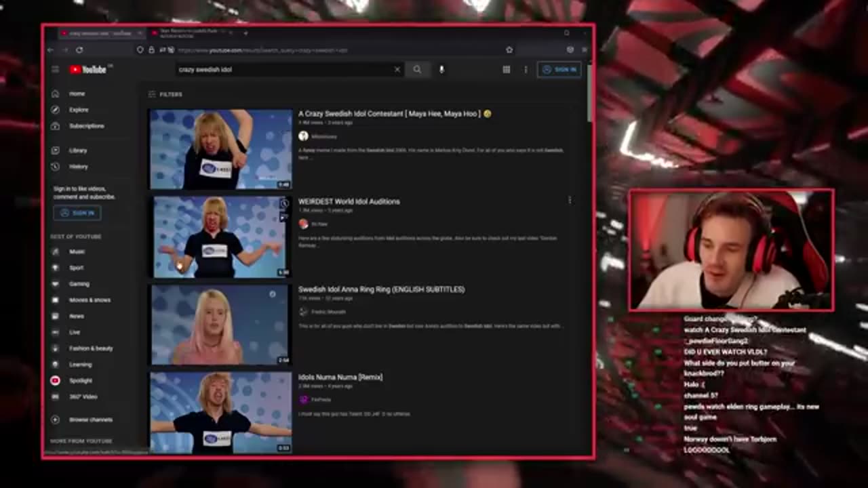Click the channel avatar under 'Swedish Idol Anna Ring Ring'
The image size is (868, 488).
(303, 312)
